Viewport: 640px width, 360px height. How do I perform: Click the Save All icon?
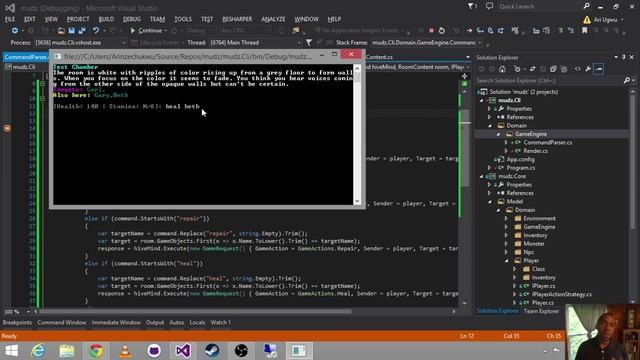82,31
